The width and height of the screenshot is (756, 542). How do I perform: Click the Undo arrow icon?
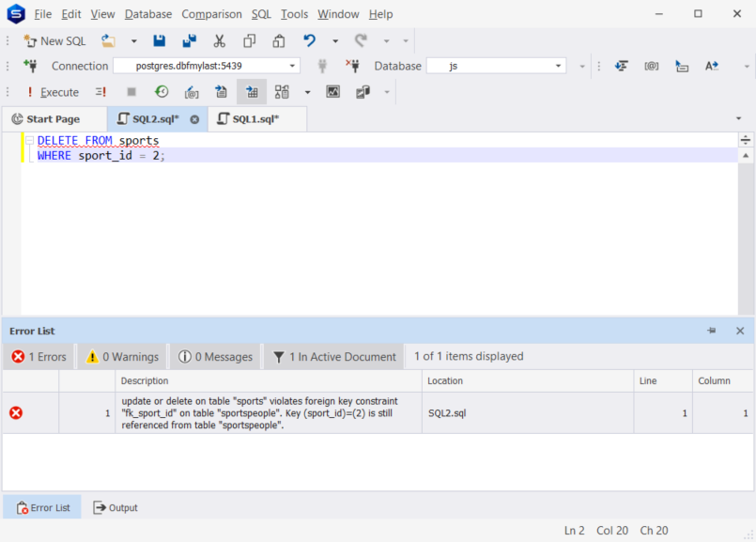pos(309,41)
